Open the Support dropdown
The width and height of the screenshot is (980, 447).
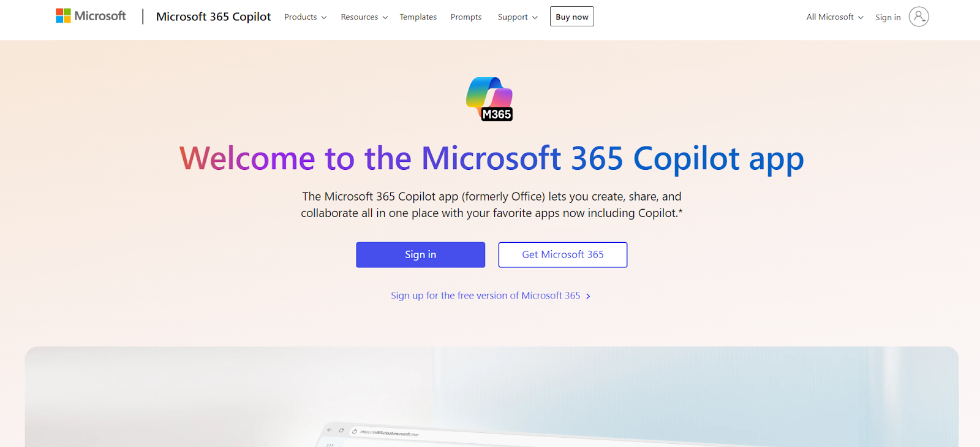(516, 17)
